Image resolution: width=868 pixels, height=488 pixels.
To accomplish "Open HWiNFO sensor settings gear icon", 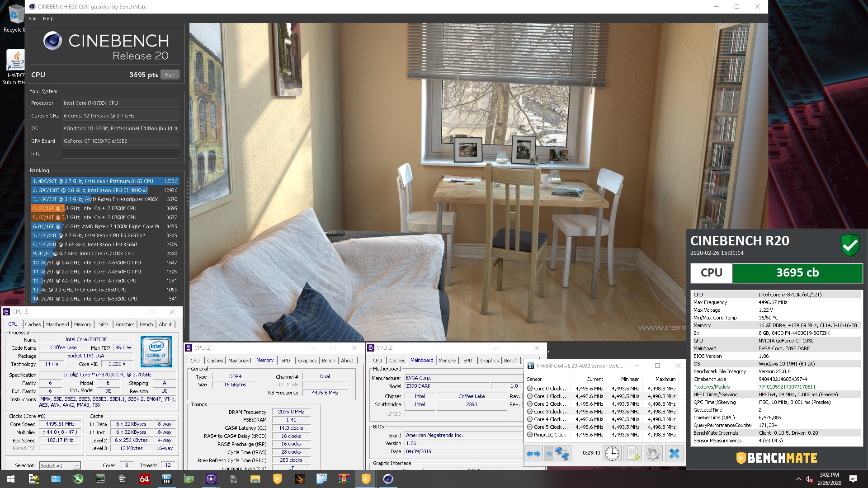I will (x=653, y=453).
